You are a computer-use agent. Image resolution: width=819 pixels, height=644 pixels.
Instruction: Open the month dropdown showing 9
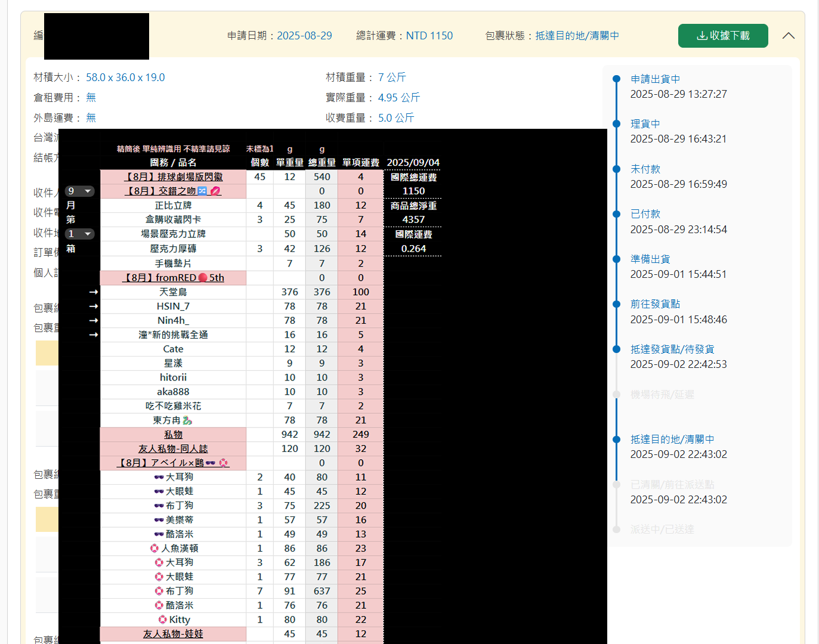(80, 191)
